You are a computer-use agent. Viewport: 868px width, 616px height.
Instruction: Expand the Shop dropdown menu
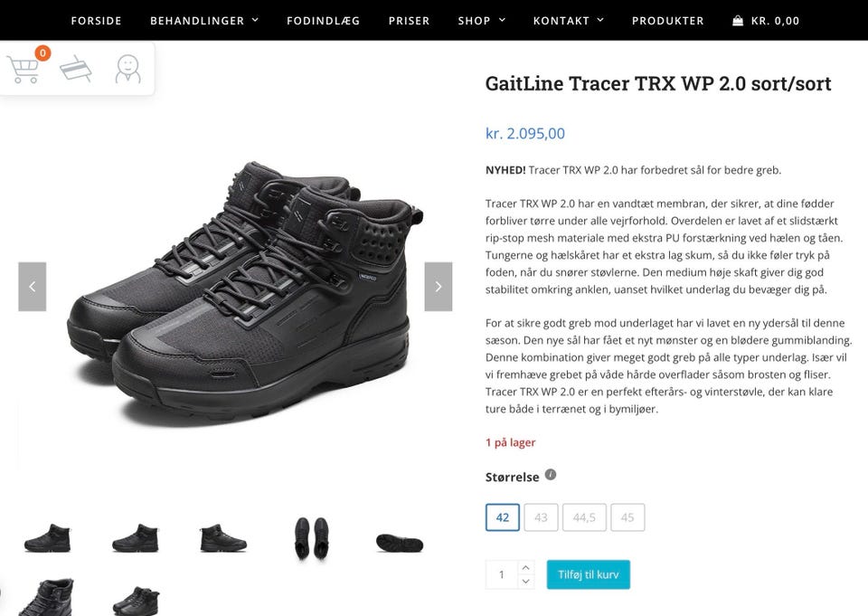pos(482,21)
